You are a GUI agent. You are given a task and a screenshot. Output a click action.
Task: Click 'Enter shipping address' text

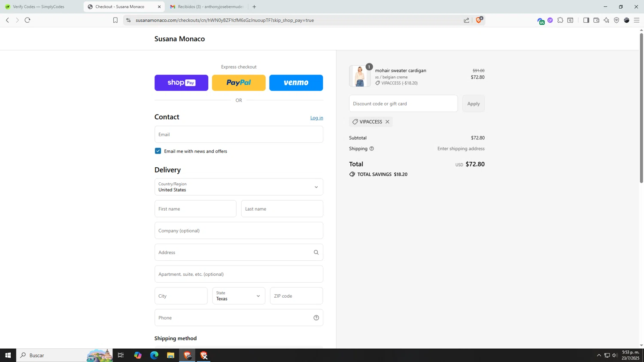click(461, 149)
